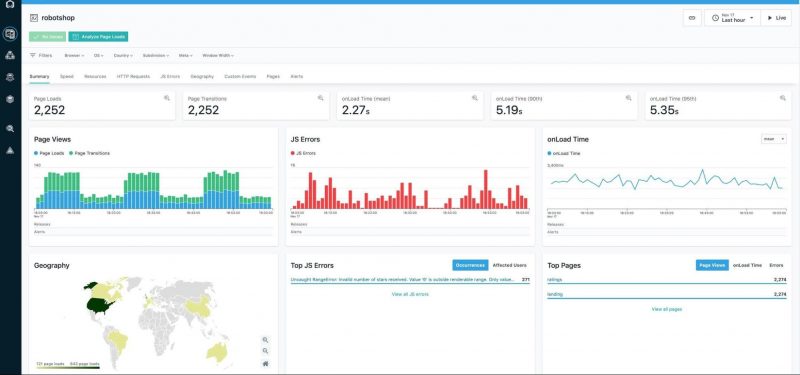Screen dimensions: 800x375
Task: Open the Meta filter dropdown
Action: (x=185, y=55)
